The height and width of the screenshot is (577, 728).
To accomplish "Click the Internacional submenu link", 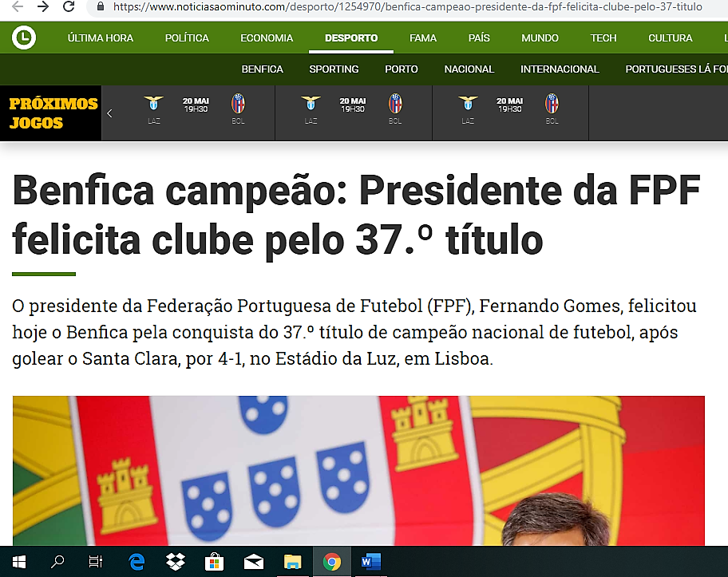I will point(560,69).
